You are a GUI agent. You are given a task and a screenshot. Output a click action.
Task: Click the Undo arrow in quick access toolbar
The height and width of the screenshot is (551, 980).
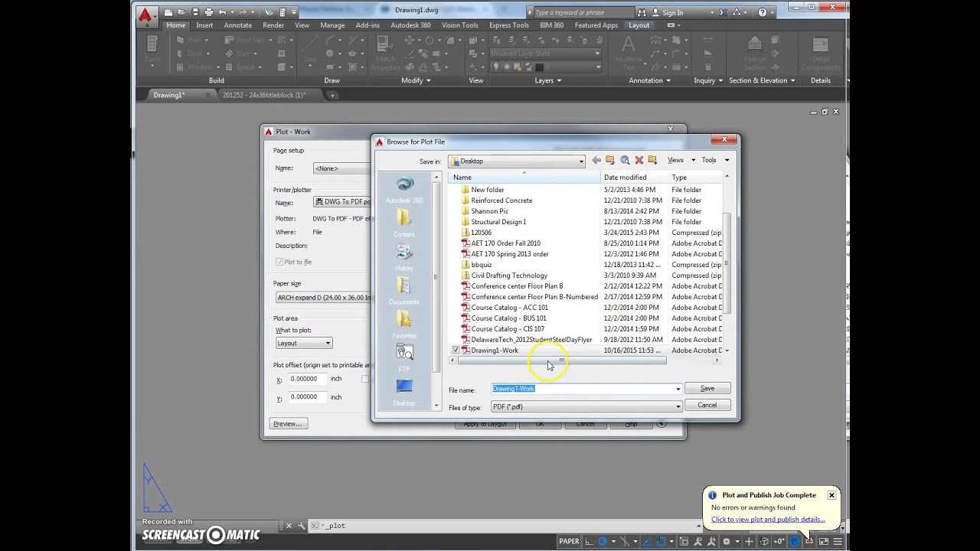(x=222, y=12)
